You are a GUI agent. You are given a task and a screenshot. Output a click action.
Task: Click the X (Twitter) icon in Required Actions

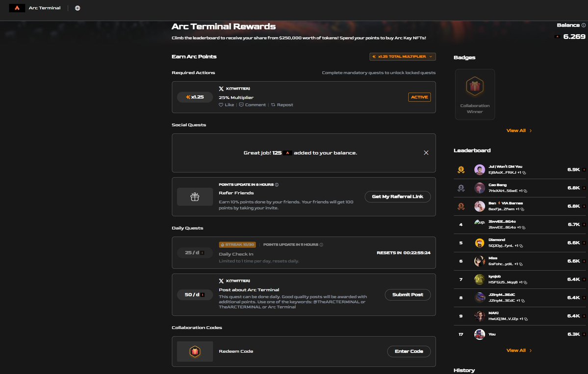[x=221, y=88]
